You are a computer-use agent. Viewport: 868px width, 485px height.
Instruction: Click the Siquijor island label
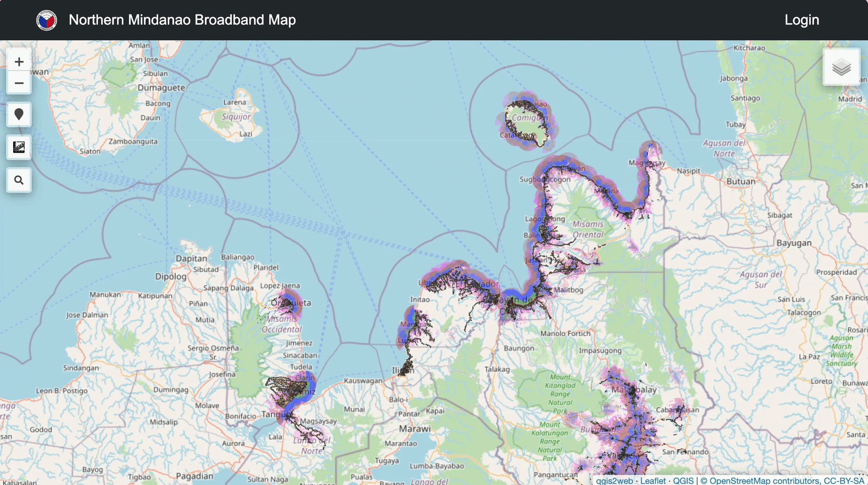[x=236, y=117]
